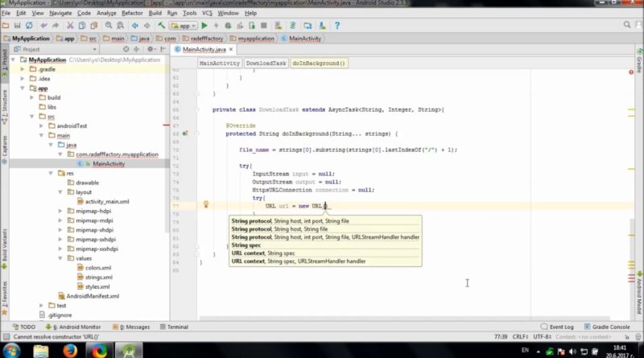Viewport: 644px width, 358px height.
Task: Click the Stop toolbar icon
Action: (x=264, y=26)
